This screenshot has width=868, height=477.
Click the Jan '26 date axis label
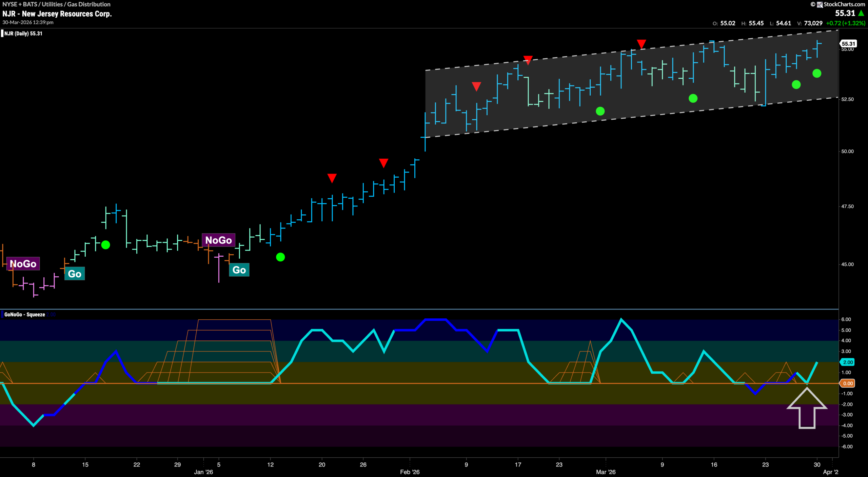[203, 472]
